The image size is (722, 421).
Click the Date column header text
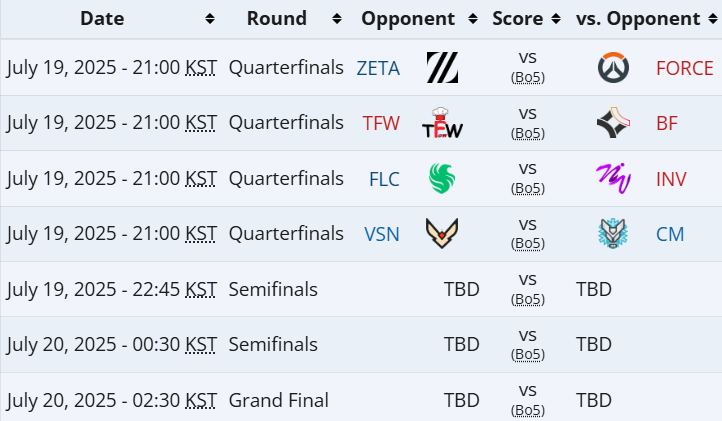point(102,19)
